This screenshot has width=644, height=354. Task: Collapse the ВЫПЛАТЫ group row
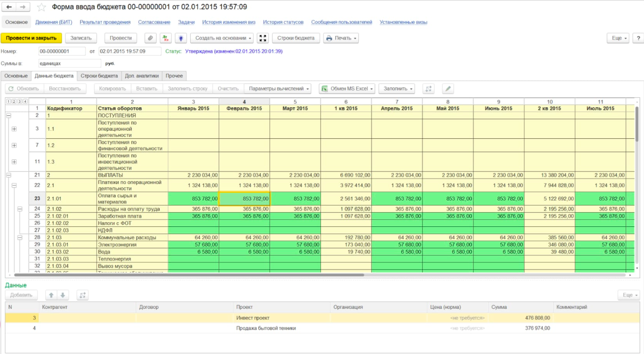click(x=8, y=175)
